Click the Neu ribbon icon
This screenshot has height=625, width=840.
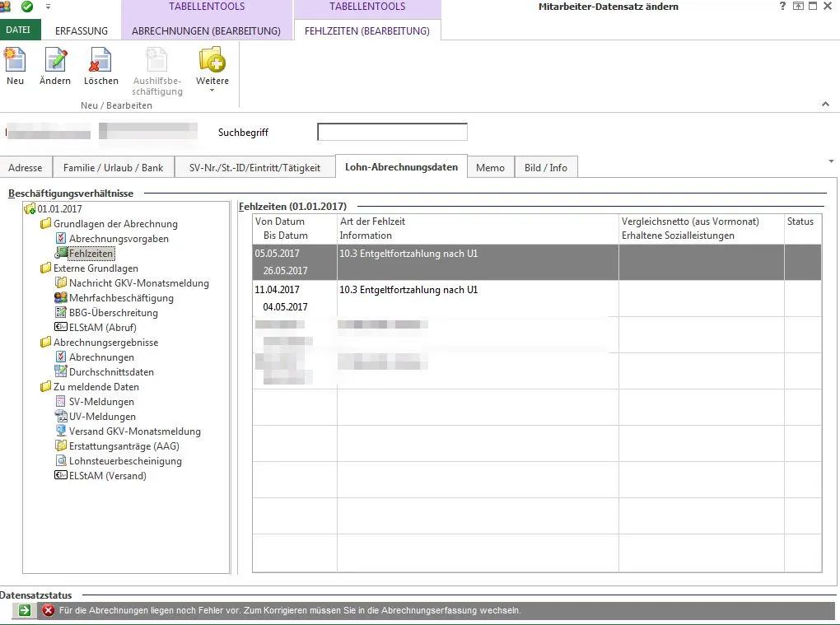(x=15, y=65)
